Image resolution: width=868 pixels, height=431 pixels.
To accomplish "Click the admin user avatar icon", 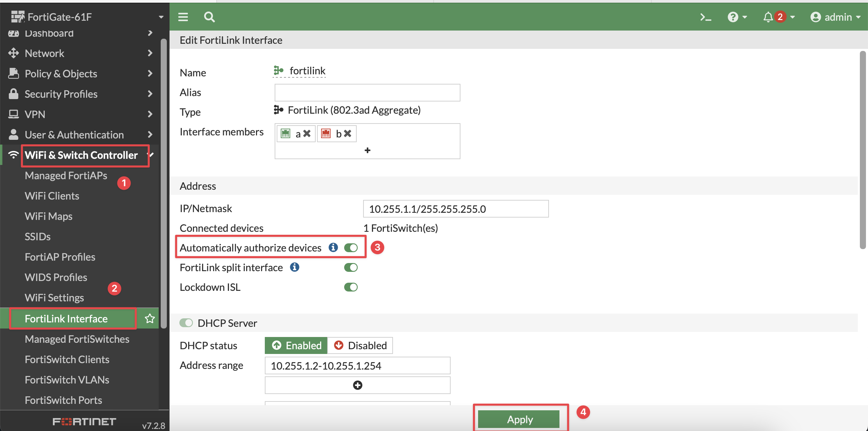I will pyautogui.click(x=815, y=17).
